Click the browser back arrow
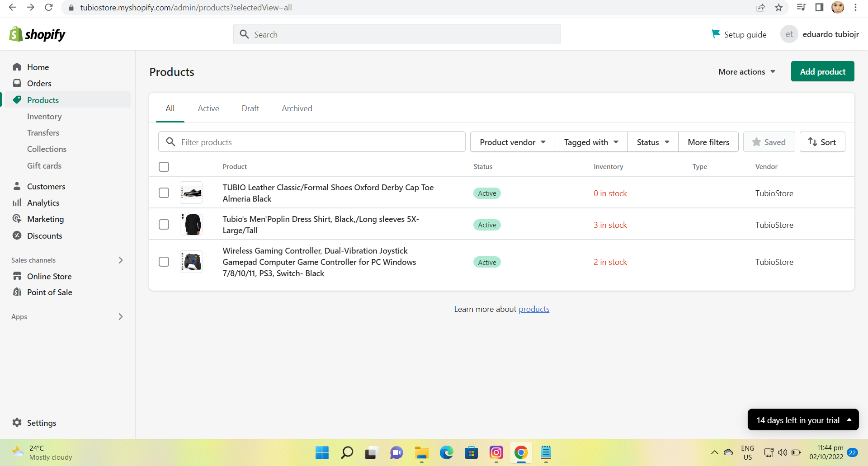 (13, 7)
